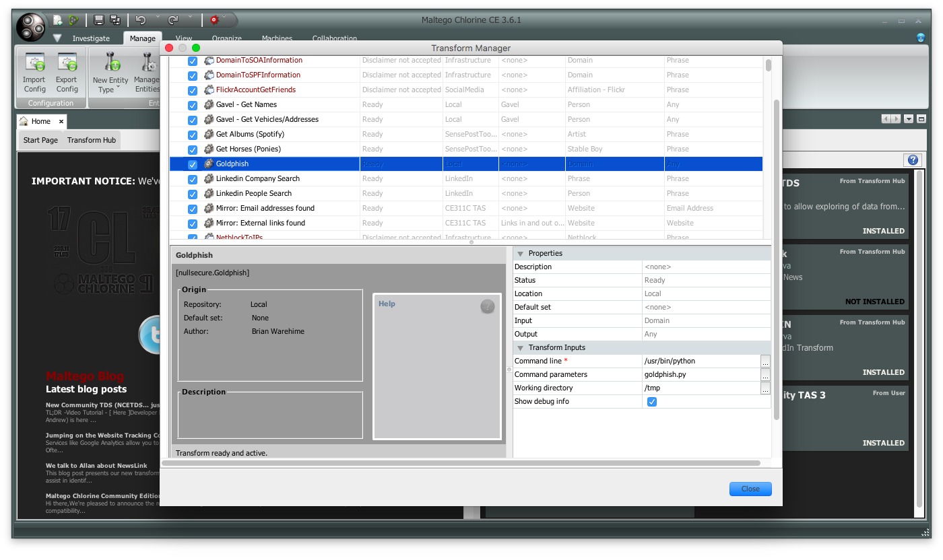Click the icon beside FlickrAccountGetFriends
This screenshot has width=943, height=560.
(x=209, y=90)
